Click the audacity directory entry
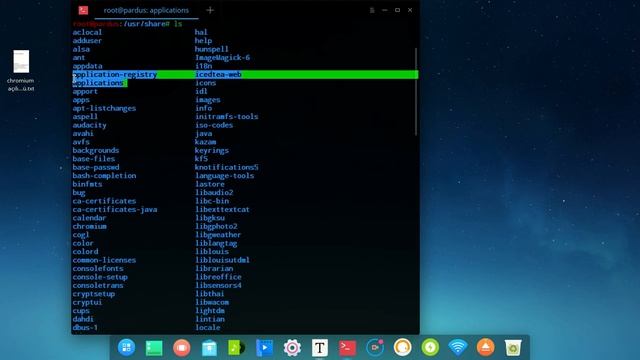 [x=89, y=125]
